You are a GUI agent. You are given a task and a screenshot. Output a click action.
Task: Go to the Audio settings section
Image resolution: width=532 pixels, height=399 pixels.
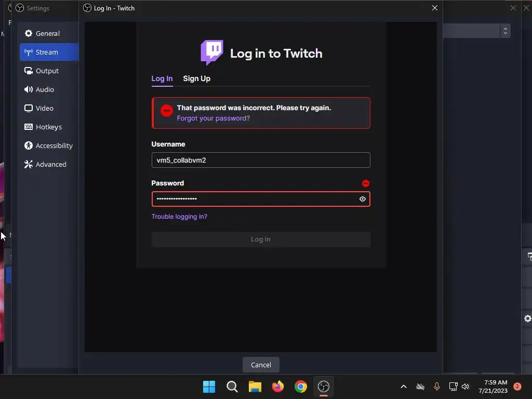[x=48, y=89]
